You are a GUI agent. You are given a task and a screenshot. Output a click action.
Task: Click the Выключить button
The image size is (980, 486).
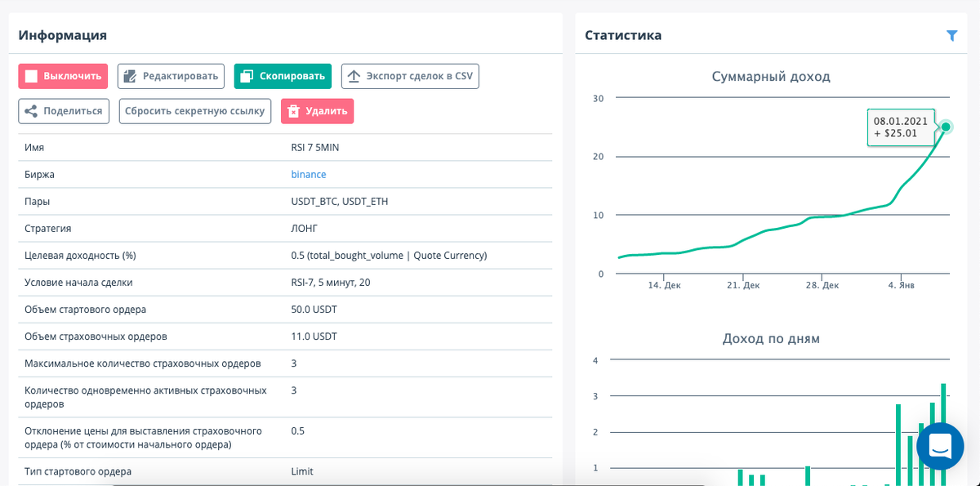point(64,77)
